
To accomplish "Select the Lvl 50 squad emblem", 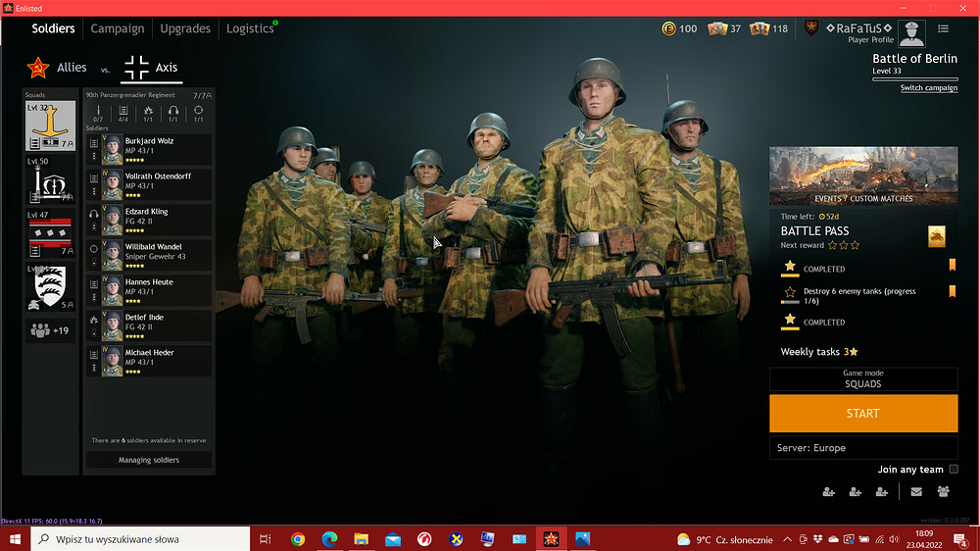I will pyautogui.click(x=50, y=180).
